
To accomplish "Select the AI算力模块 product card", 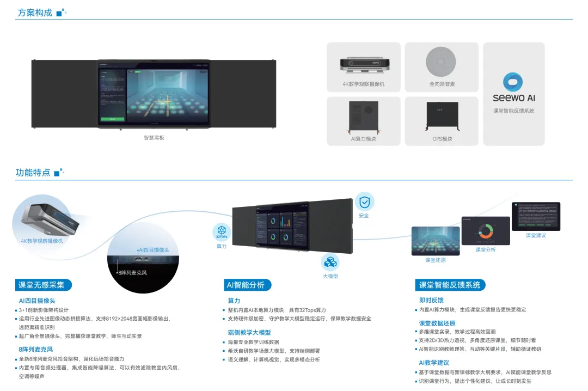I will pos(363,121).
